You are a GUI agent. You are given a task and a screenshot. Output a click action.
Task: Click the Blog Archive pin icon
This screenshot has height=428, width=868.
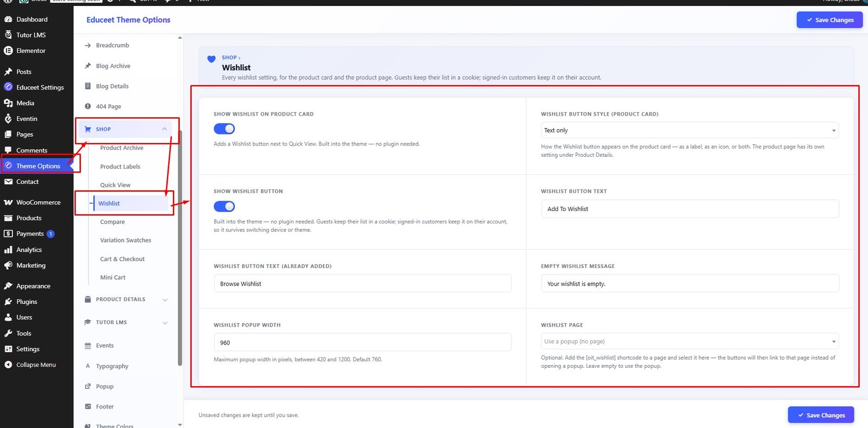pos(88,66)
